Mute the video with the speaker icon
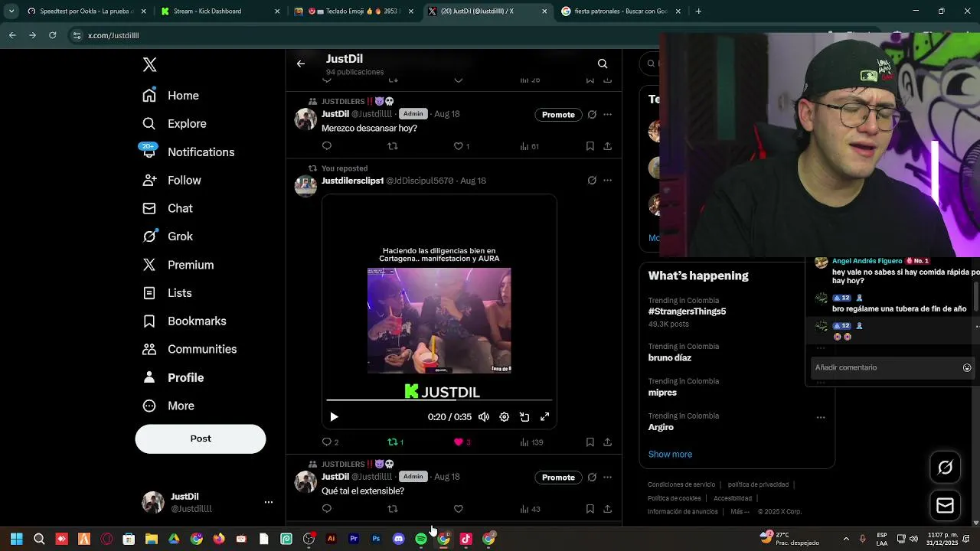 (484, 417)
